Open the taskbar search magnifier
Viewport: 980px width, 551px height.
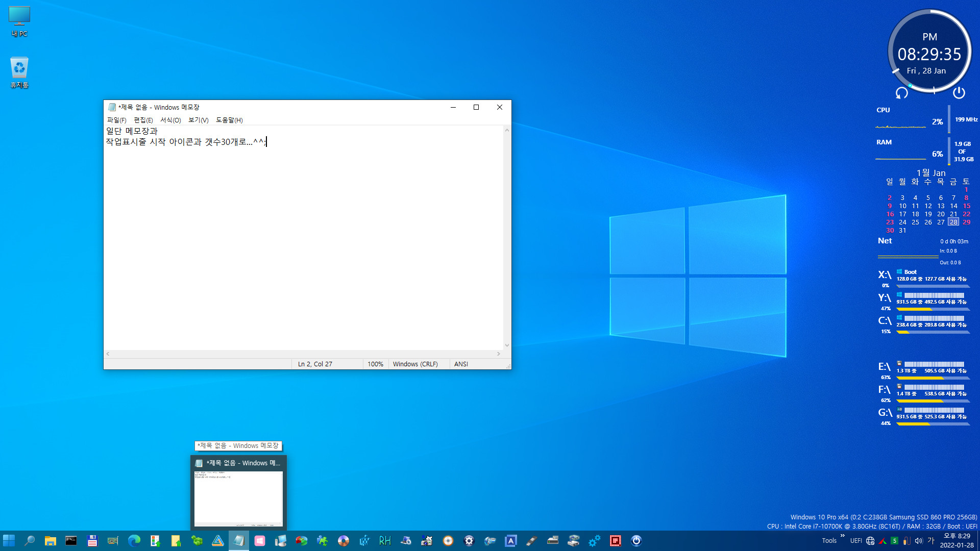pyautogui.click(x=30, y=541)
